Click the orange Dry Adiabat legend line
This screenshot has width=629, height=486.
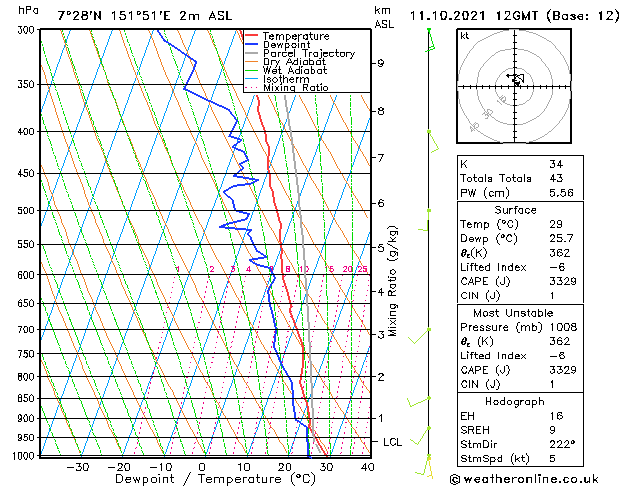pos(252,62)
